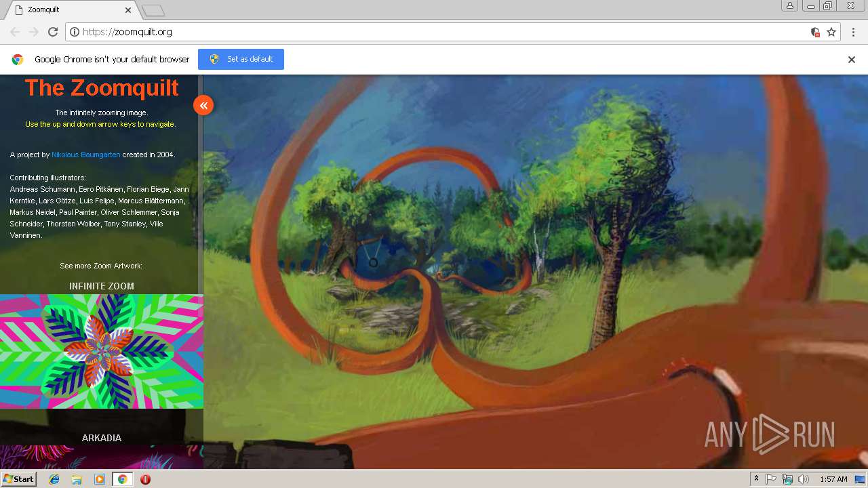Open the Chrome user profile icon
The height and width of the screenshot is (488, 868).
pos(790,6)
